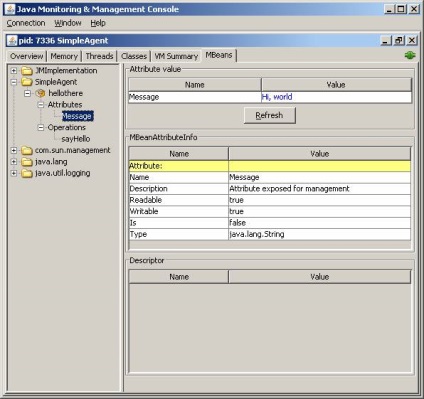The width and height of the screenshot is (424, 399).
Task: Open the Window menu
Action: [x=68, y=23]
